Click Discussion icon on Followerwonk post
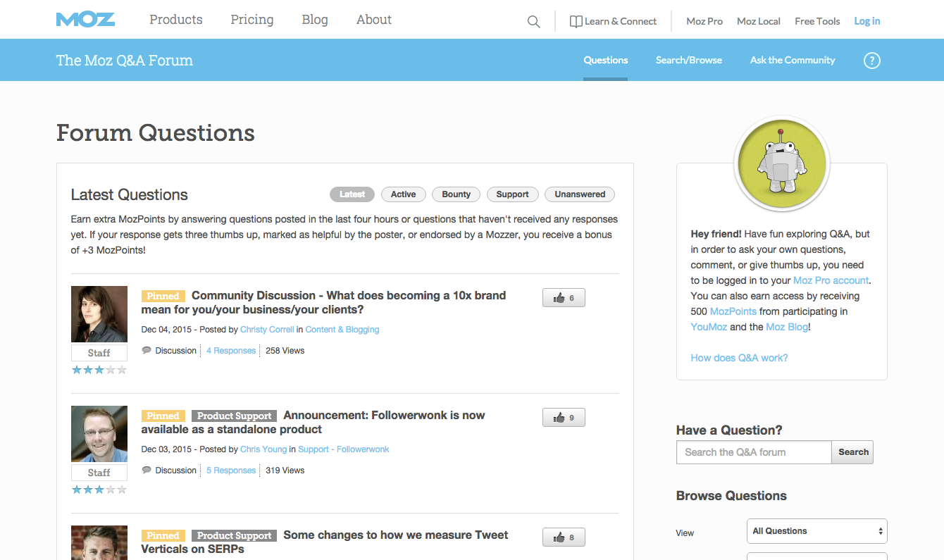 (147, 470)
